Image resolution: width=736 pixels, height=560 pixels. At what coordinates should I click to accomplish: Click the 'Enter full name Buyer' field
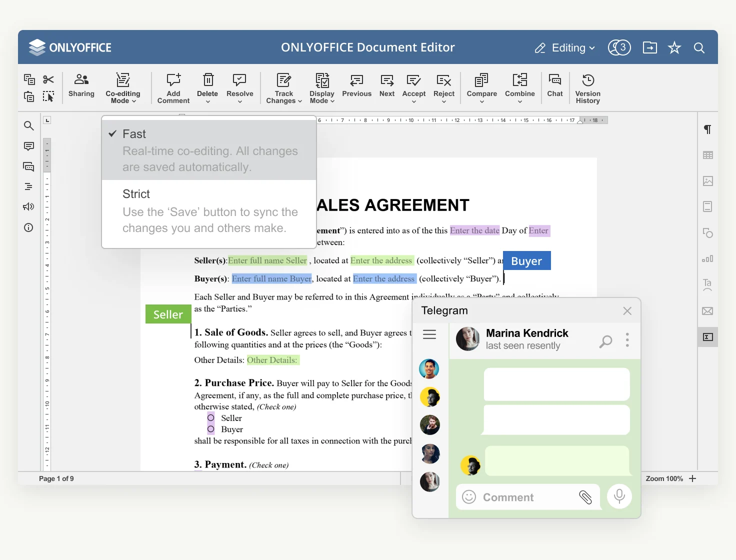271,278
